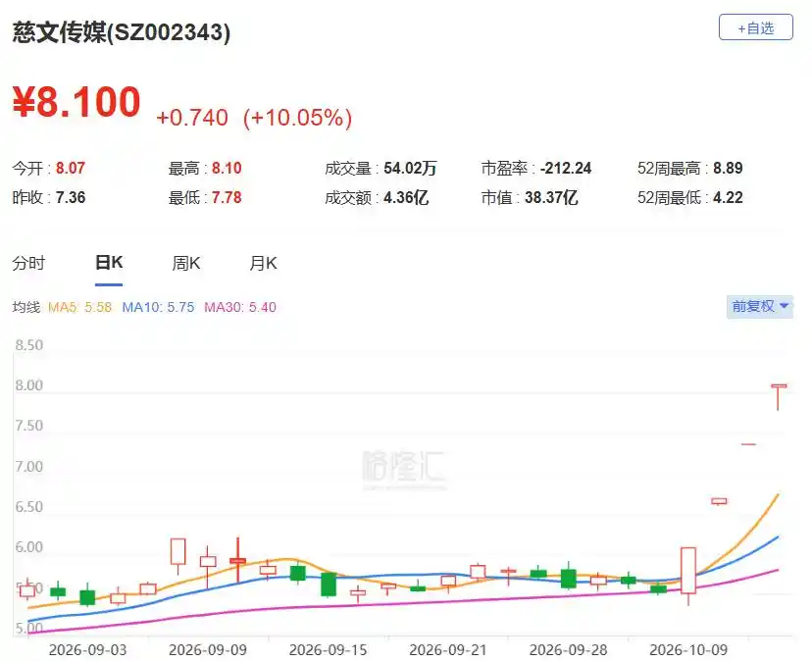The width and height of the screenshot is (812, 662).
Task: Click the price change +0.740 value
Action: pos(192,118)
